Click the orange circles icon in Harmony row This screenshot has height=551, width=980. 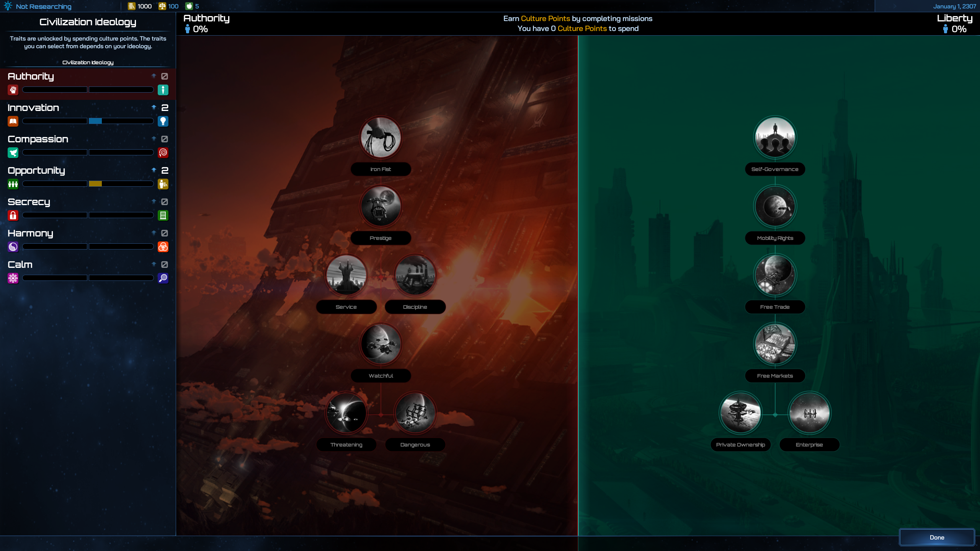(x=163, y=247)
